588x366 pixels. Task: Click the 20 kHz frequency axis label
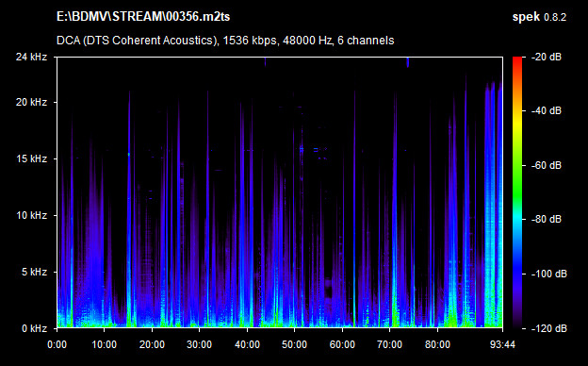tap(31, 102)
